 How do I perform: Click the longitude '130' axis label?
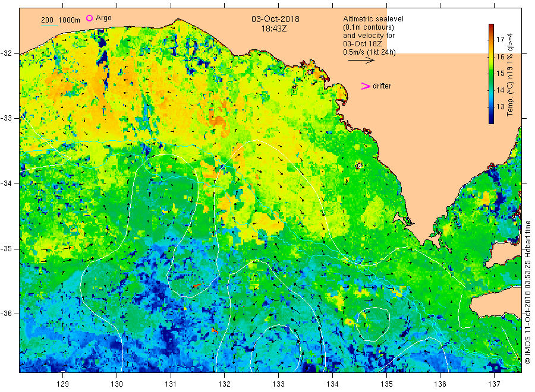(x=117, y=384)
